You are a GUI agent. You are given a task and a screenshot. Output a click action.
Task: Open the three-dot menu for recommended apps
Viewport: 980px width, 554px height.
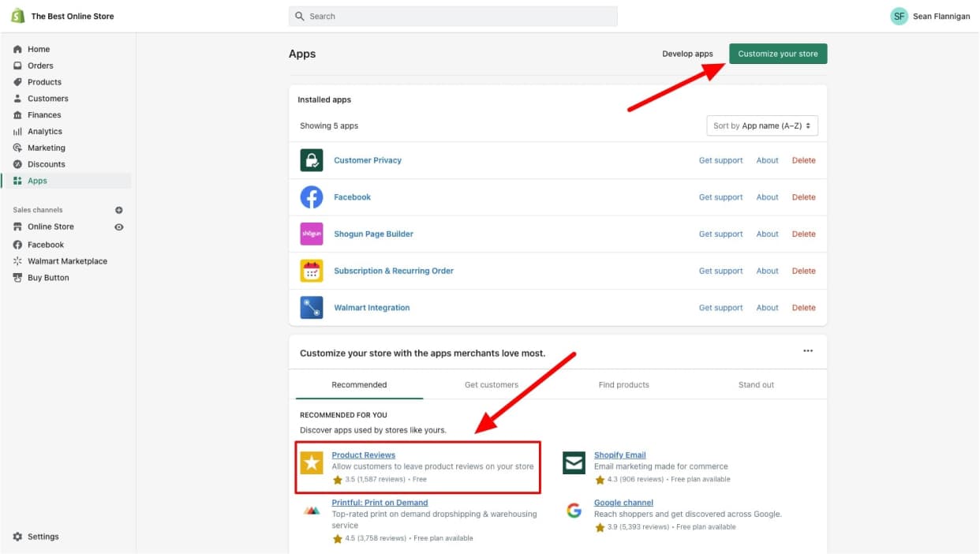[x=807, y=351]
